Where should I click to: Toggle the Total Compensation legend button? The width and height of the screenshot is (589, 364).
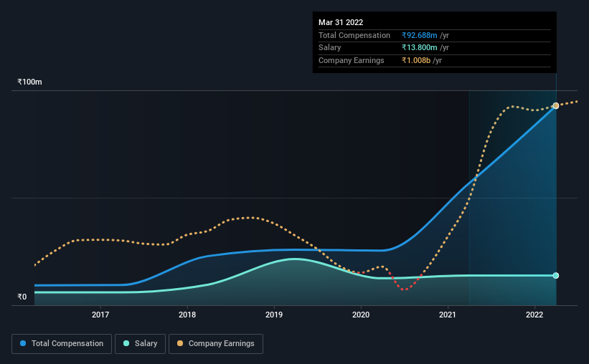62,344
